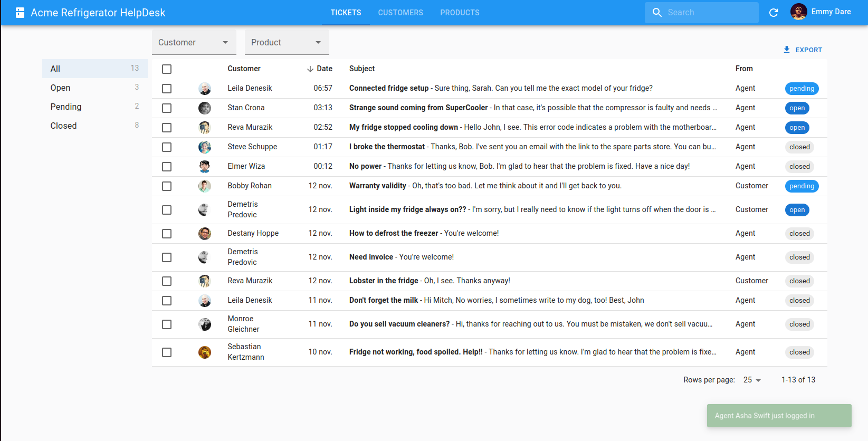Click the Emmy Dare profile avatar

point(798,12)
